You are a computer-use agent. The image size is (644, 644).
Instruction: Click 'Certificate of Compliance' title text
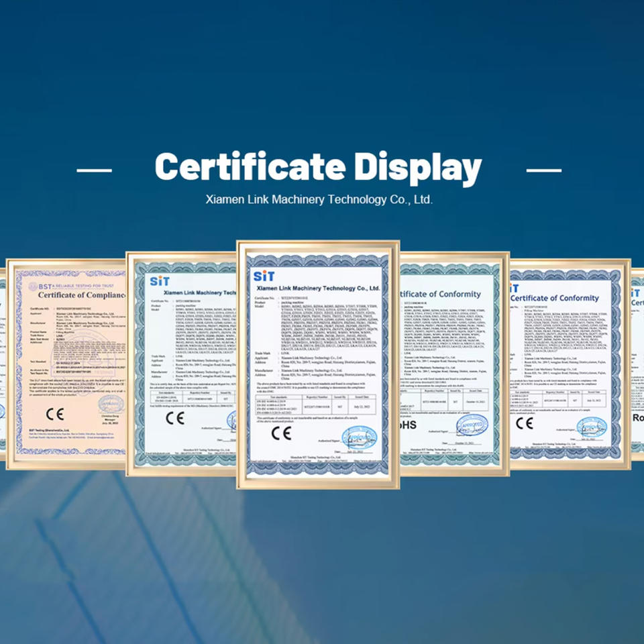click(82, 295)
